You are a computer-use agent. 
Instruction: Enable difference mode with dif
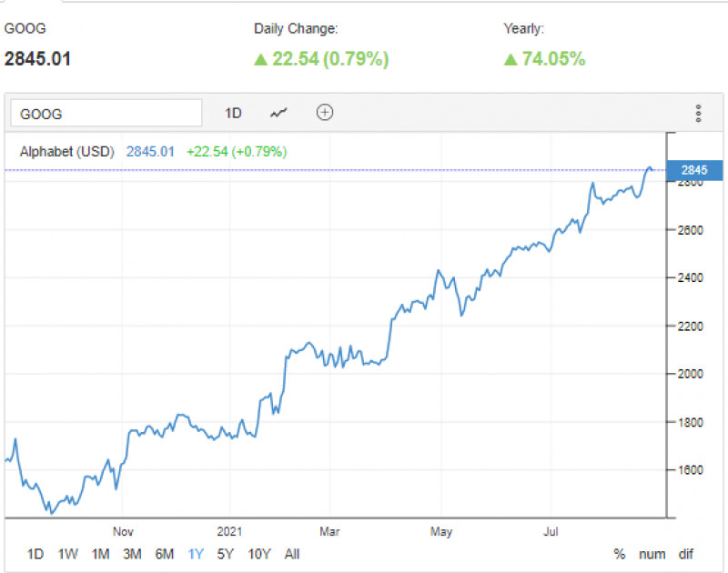[x=684, y=554]
